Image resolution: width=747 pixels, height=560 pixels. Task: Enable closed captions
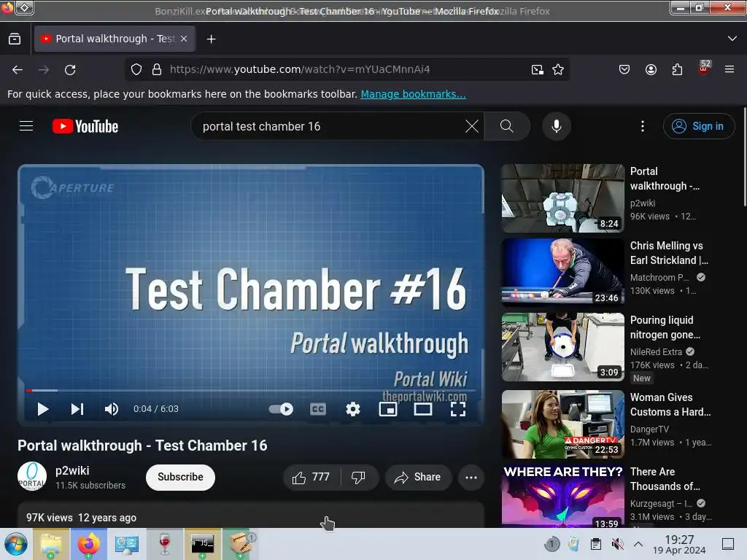(x=318, y=409)
